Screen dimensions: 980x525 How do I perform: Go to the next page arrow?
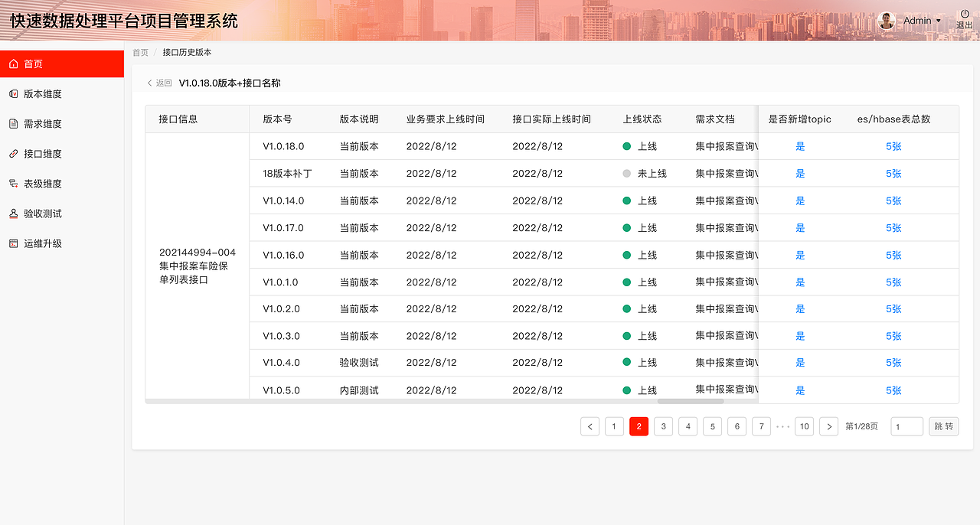pyautogui.click(x=828, y=426)
